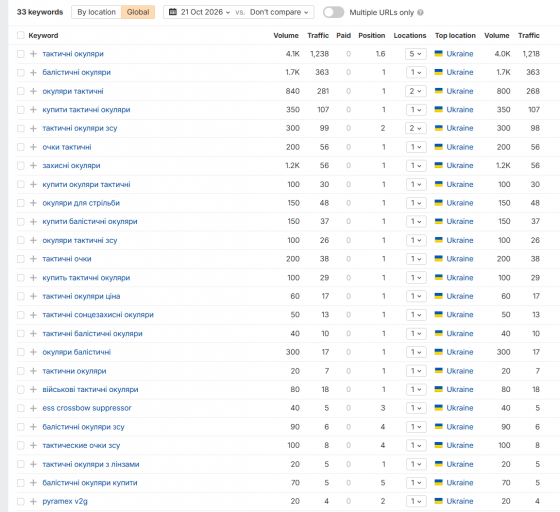Check the select-all checkbox in Keyword header

pyautogui.click(x=21, y=35)
